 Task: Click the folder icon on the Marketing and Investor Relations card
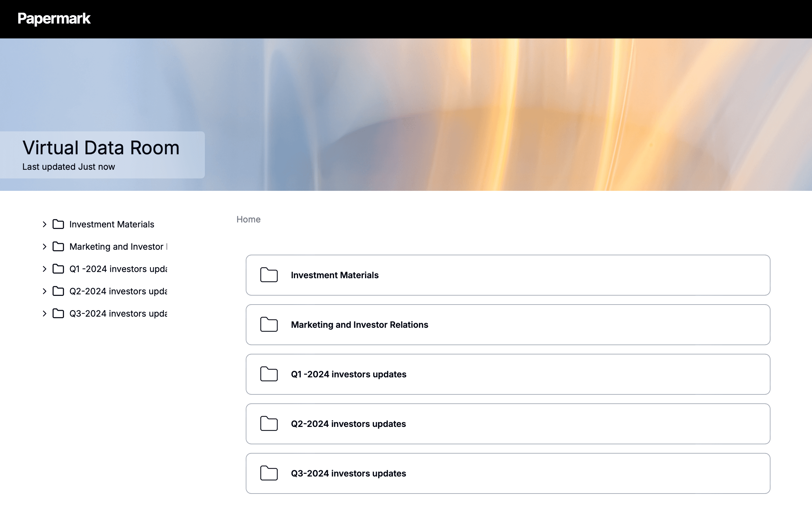click(269, 324)
